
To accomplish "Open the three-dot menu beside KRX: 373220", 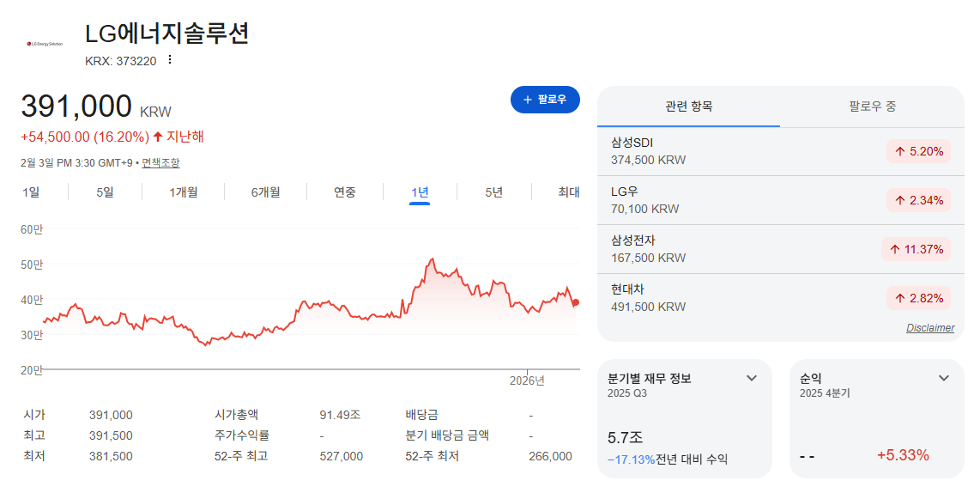I will (169, 60).
